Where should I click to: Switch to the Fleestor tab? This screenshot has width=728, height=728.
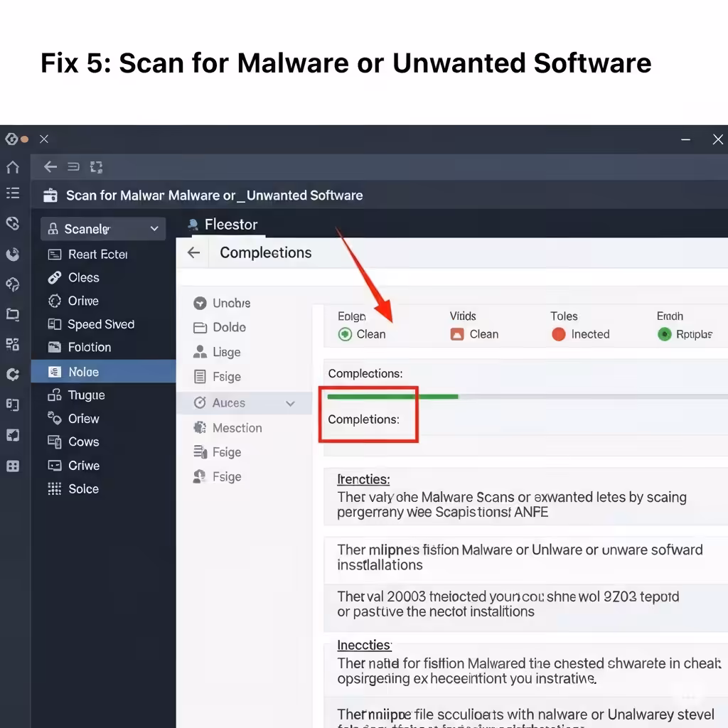(223, 225)
